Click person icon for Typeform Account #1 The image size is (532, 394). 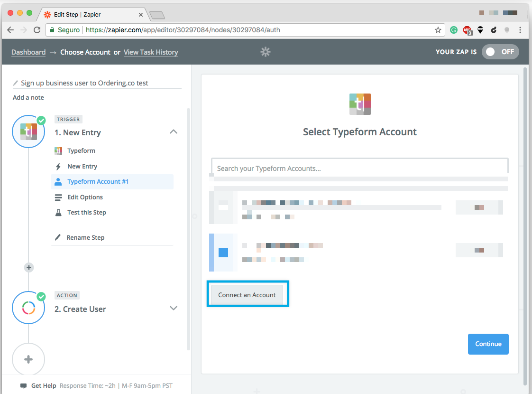[x=58, y=182]
